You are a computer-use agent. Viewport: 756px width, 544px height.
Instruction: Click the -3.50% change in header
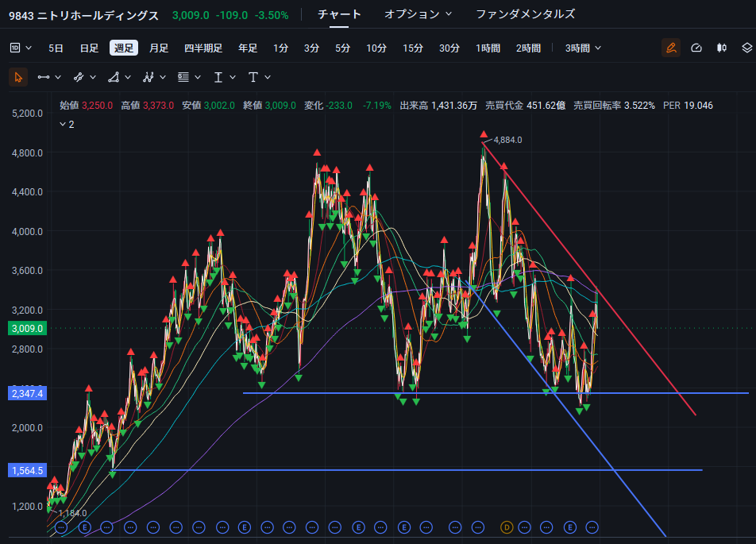pos(272,15)
